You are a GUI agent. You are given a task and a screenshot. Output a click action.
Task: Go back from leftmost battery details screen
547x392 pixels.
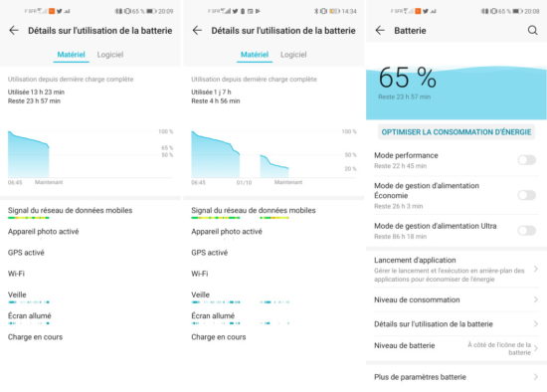[x=14, y=31]
